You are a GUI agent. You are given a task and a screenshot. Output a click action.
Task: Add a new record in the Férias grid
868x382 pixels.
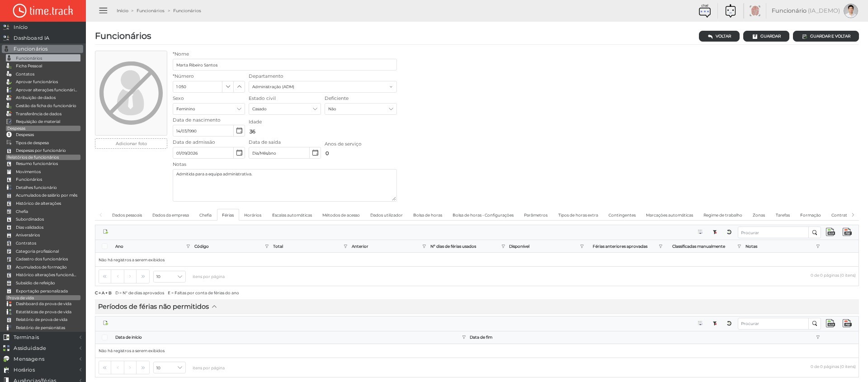pyautogui.click(x=106, y=232)
